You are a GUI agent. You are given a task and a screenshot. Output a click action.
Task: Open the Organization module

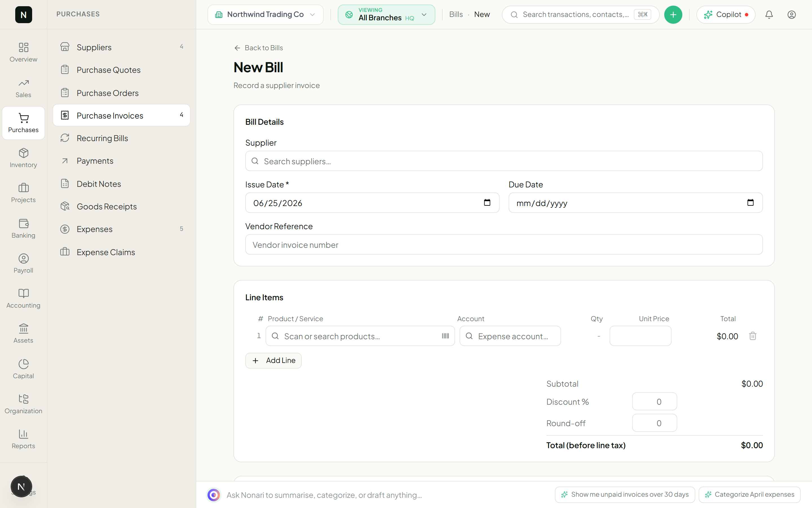click(x=23, y=404)
